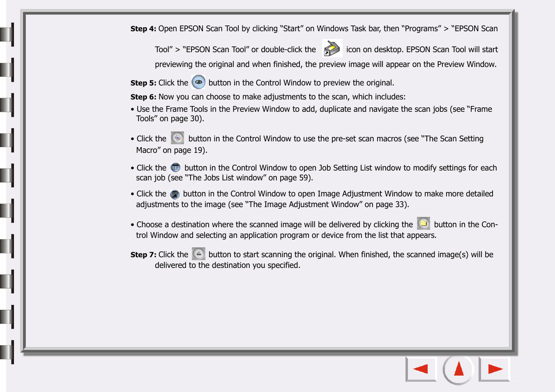Click the destination folder button icon
The width and height of the screenshot is (555, 392).
pos(424,224)
